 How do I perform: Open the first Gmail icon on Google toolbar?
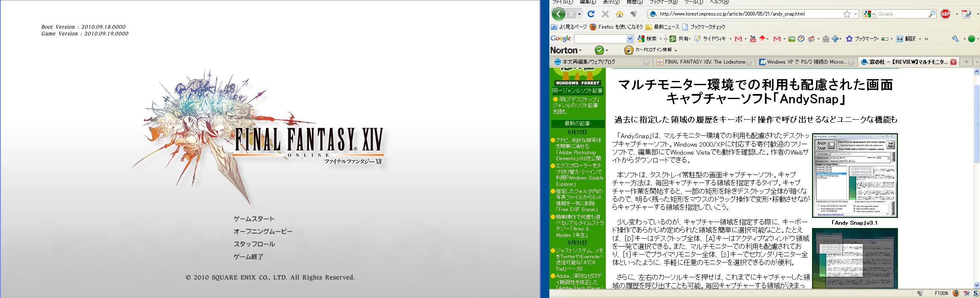[738, 38]
